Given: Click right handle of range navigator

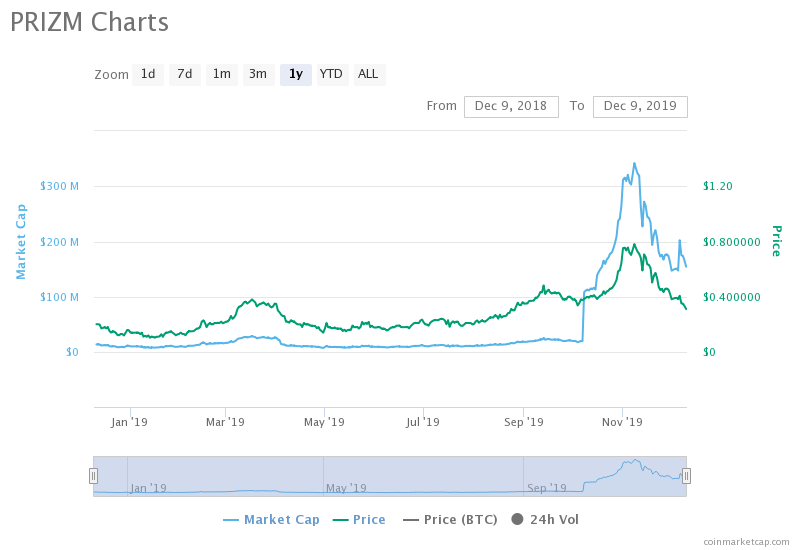Looking at the screenshot, I should tap(686, 476).
